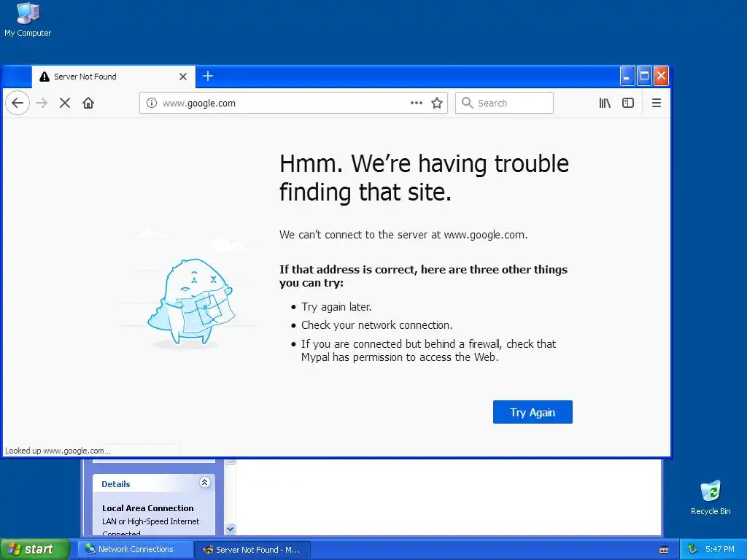Click the forward navigation arrow

coord(42,103)
